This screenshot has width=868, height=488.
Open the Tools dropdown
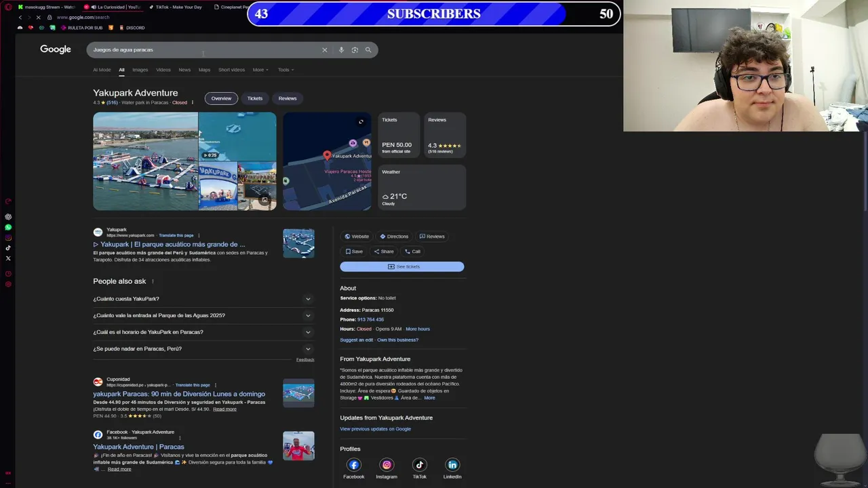click(x=285, y=70)
